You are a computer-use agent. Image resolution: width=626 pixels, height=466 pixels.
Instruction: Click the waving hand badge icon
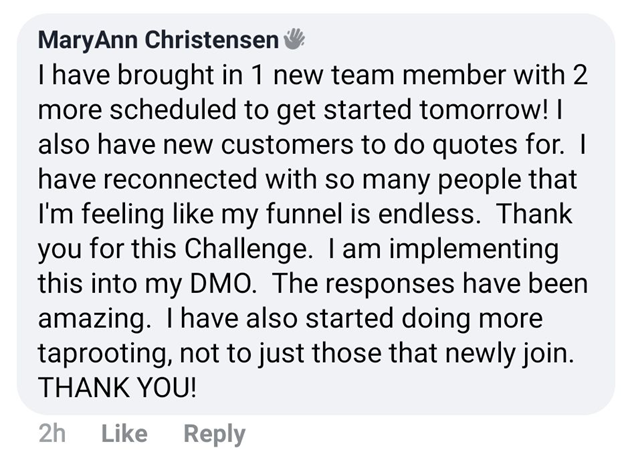click(x=294, y=40)
